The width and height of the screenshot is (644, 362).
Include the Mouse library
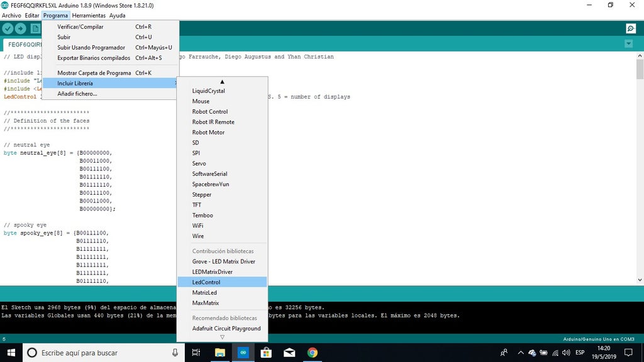pyautogui.click(x=222, y=101)
